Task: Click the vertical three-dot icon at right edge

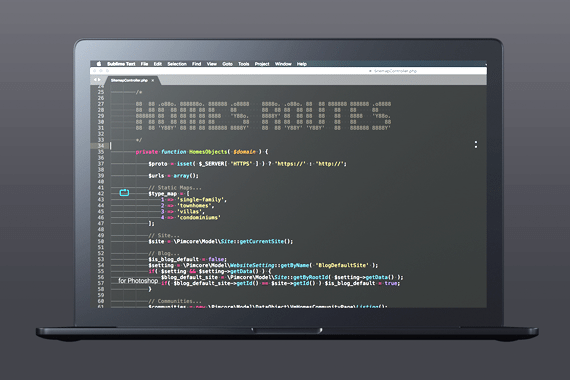Action: [x=476, y=144]
